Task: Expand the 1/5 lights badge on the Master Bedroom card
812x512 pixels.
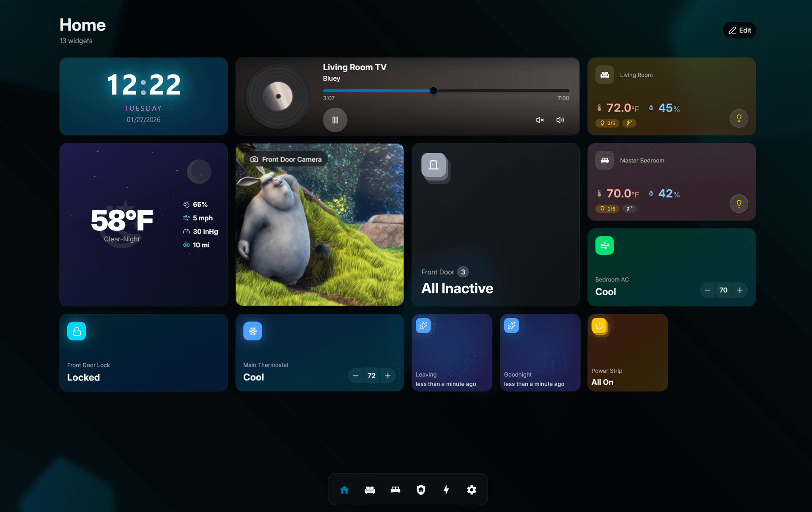Action: (x=607, y=208)
